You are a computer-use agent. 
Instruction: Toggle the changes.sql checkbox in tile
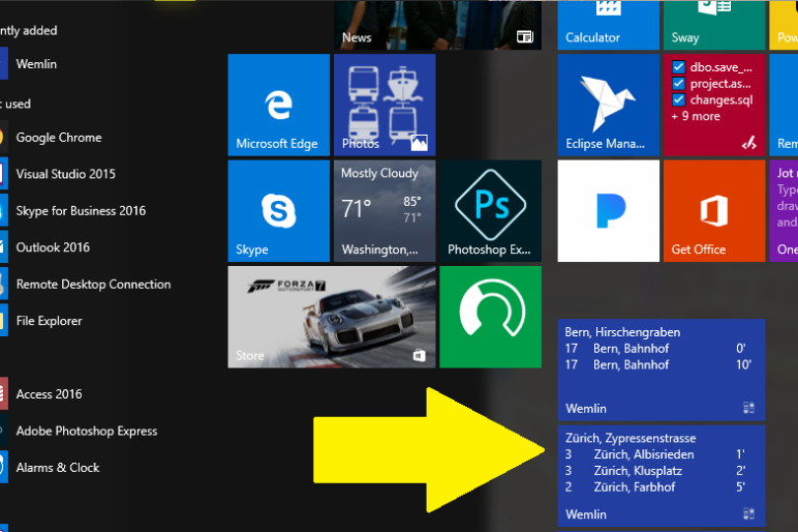679,100
